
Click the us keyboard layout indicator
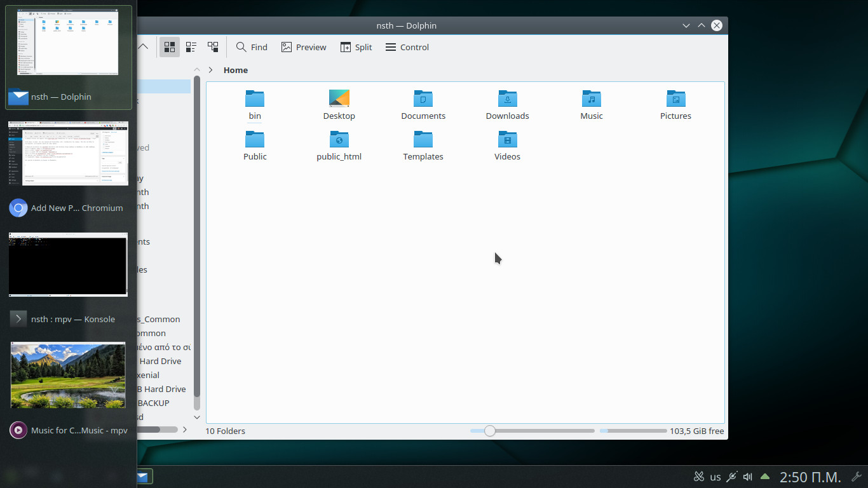(x=715, y=477)
